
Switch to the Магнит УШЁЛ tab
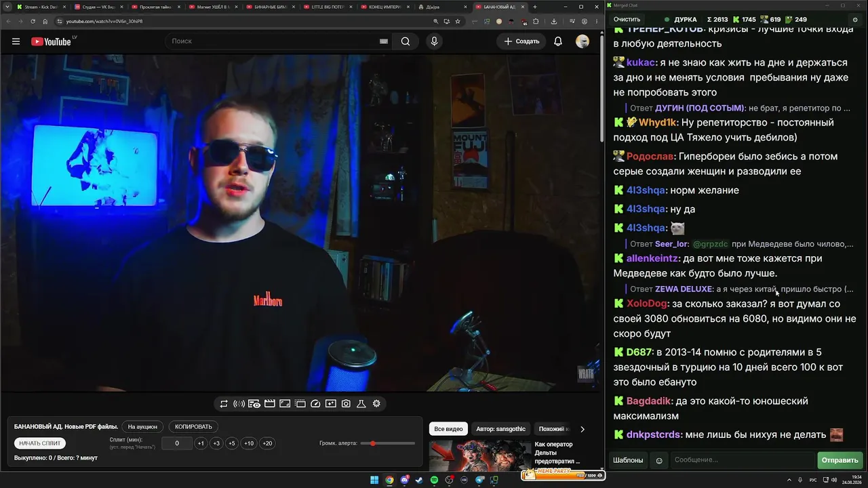[x=214, y=7]
